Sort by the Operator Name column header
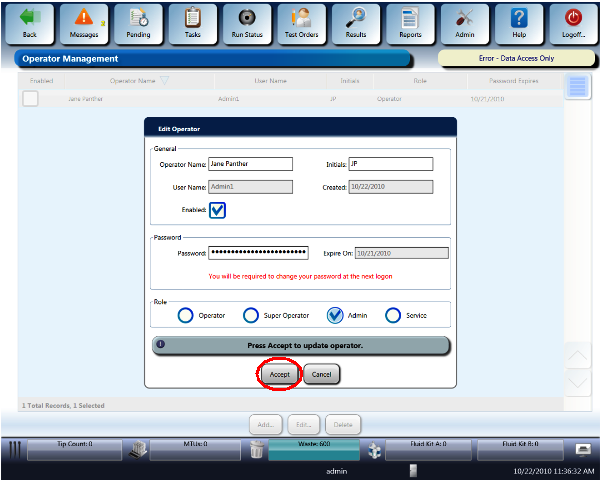This screenshot has height=480, width=600. tap(138, 80)
